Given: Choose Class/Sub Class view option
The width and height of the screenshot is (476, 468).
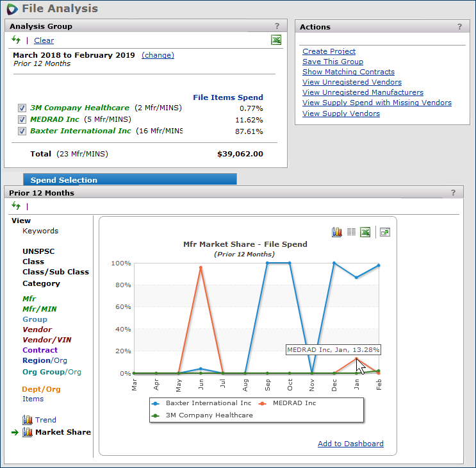Looking at the screenshot, I should point(56,272).
